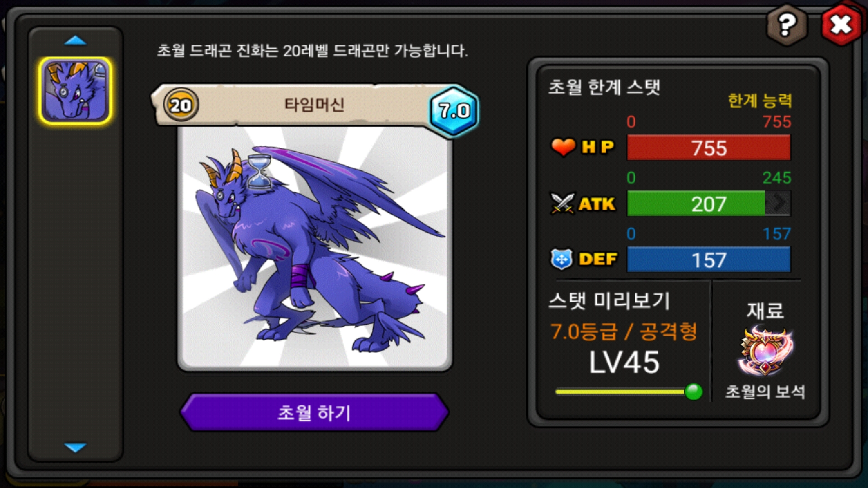Click the shield DEF icon
Viewport: 868px width, 488px height.
[x=562, y=259]
